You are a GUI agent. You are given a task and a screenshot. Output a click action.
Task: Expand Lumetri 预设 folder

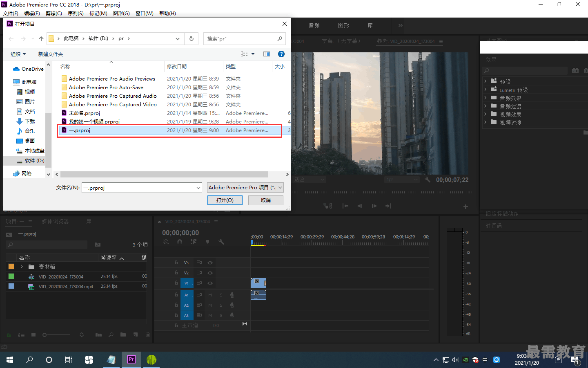(486, 90)
